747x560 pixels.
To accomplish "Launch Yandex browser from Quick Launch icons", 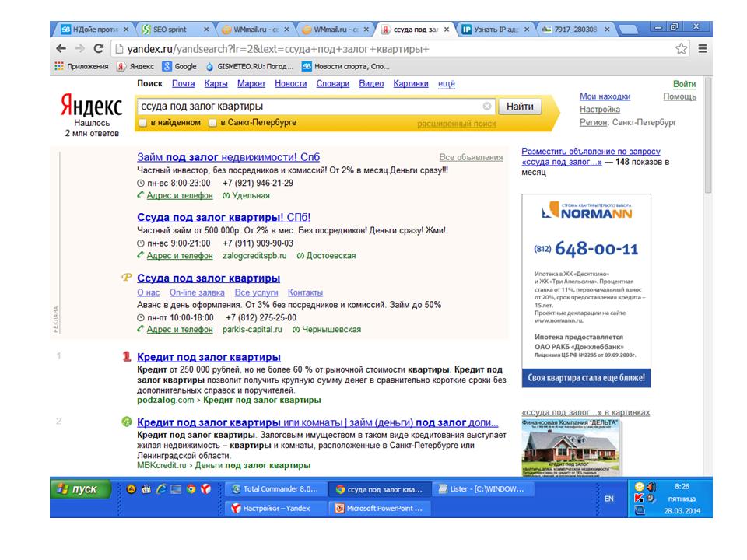I will coord(205,489).
